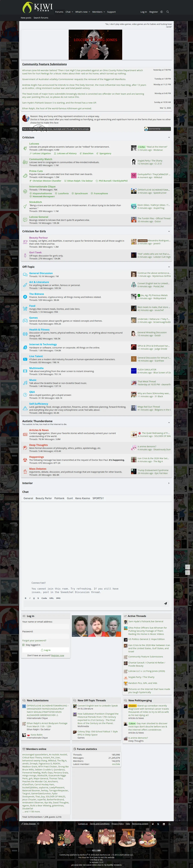Click the Beauty Parlour node icon

coord(25,242)
